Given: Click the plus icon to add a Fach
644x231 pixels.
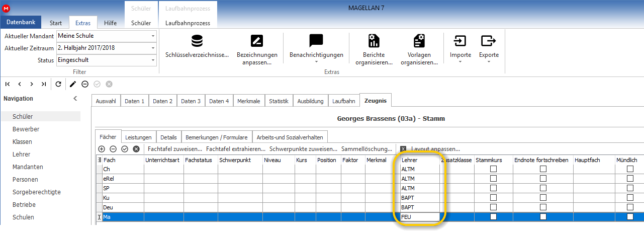Looking at the screenshot, I should (102, 149).
